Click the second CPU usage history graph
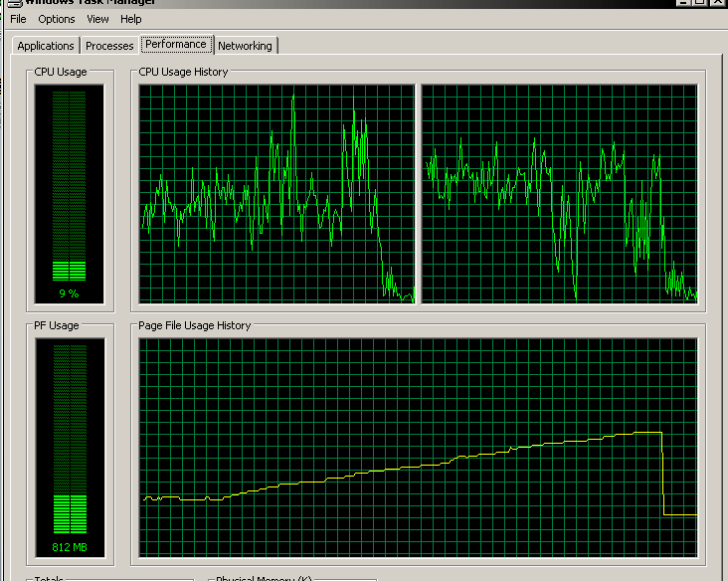This screenshot has width=728, height=581. click(x=559, y=194)
